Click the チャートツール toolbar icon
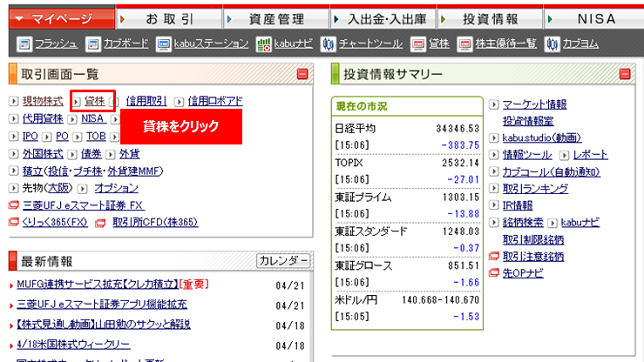The image size is (644, 362). (328, 44)
